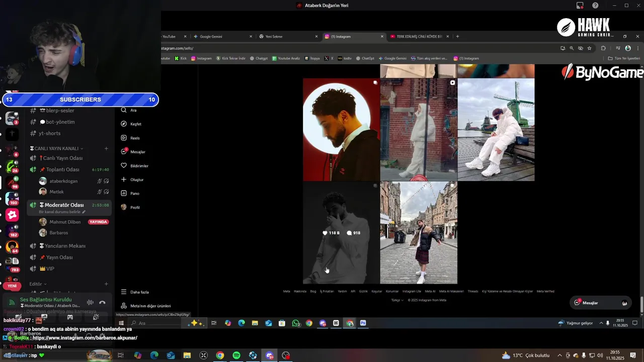Open Tüm akış verileri bookmark
Image resolution: width=644 pixels, height=362 pixels.
[430, 58]
